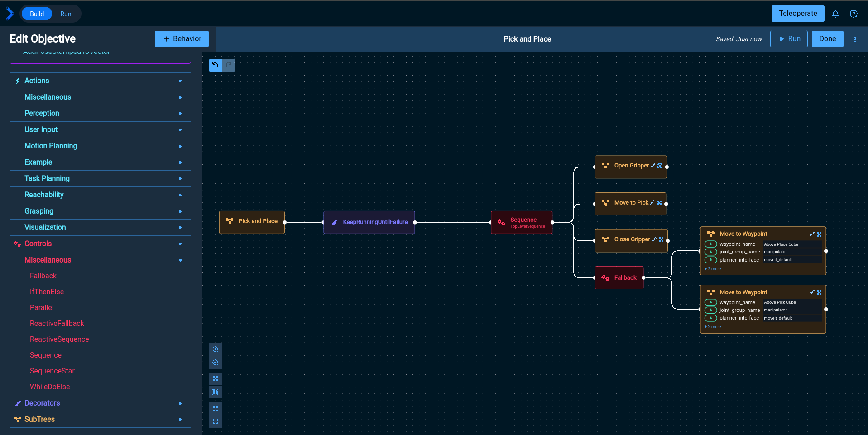This screenshot has width=868, height=435.
Task: Expand the Example category
Action: (100, 163)
